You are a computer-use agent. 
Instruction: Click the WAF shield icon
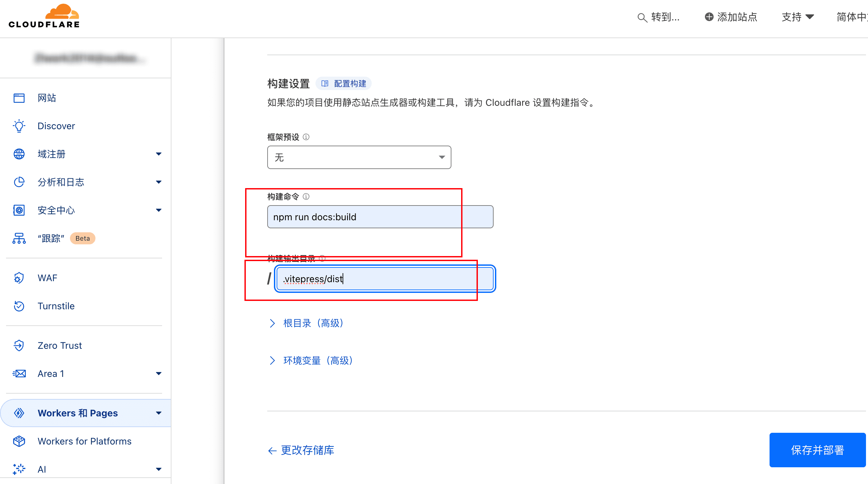[x=19, y=277]
